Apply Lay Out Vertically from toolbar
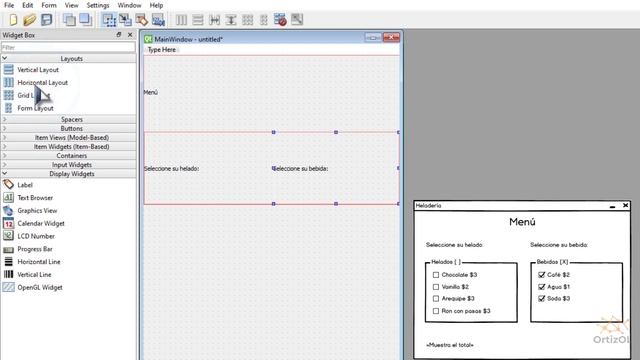 pyautogui.click(x=198, y=20)
